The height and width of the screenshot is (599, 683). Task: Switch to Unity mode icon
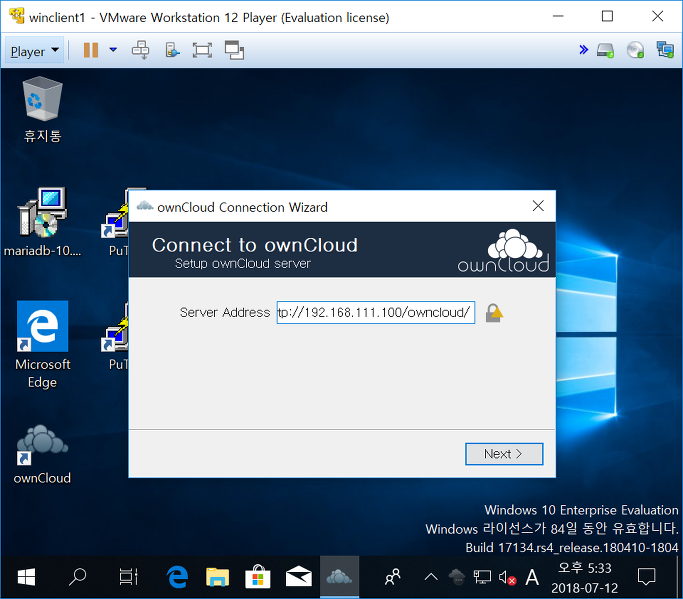click(234, 51)
